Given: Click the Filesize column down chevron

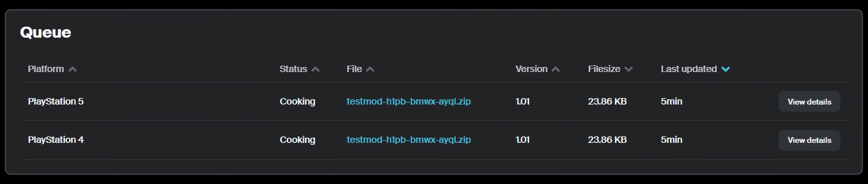Looking at the screenshot, I should (x=628, y=69).
